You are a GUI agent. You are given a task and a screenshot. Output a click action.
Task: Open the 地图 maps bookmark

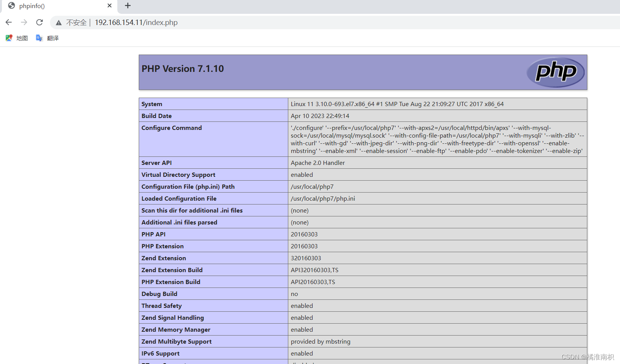click(17, 38)
